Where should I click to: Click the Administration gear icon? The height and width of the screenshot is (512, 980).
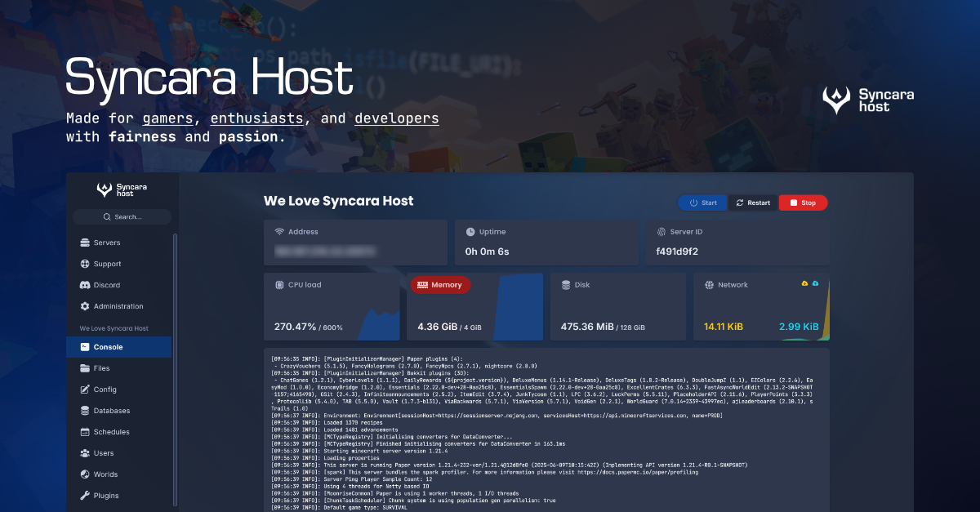point(85,306)
